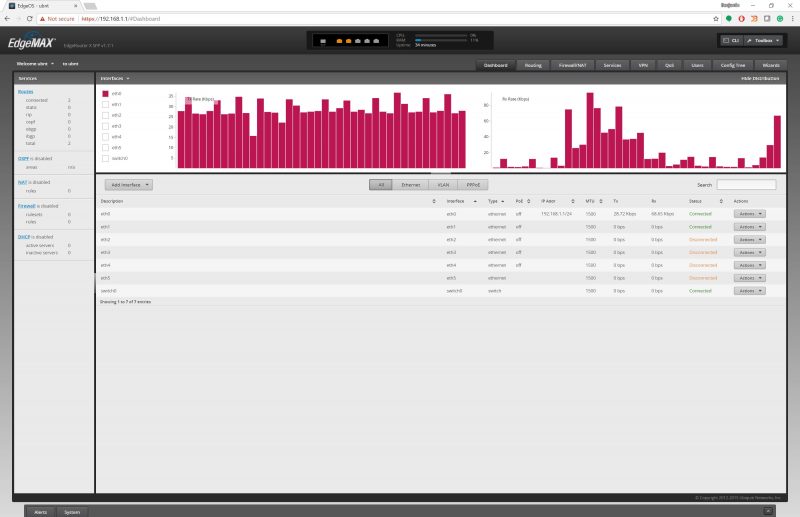Sort table by the Interface column arrow
Screen dimensions: 800x517
(x=482, y=201)
